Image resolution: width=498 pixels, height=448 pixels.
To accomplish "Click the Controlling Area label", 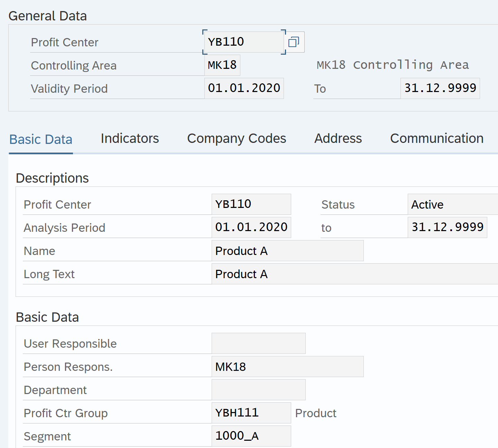I will point(74,65).
